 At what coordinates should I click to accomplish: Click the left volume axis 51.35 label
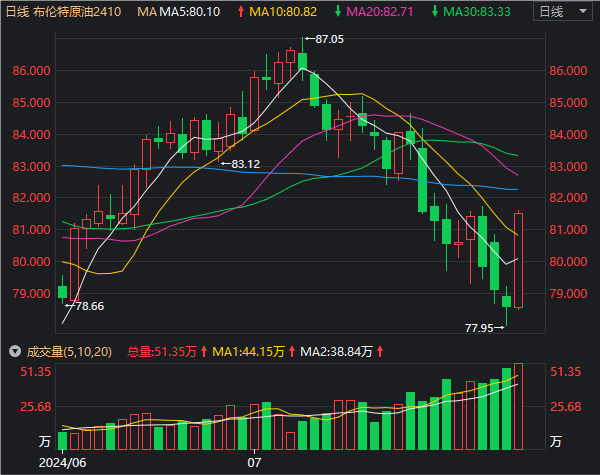[36, 372]
